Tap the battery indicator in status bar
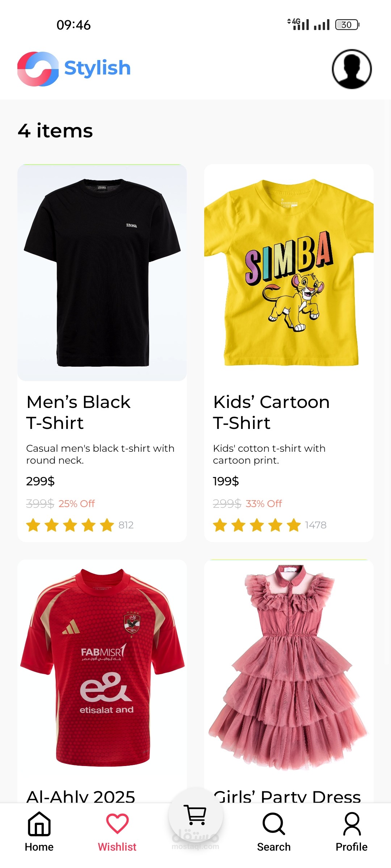The width and height of the screenshot is (391, 868). pos(347,25)
